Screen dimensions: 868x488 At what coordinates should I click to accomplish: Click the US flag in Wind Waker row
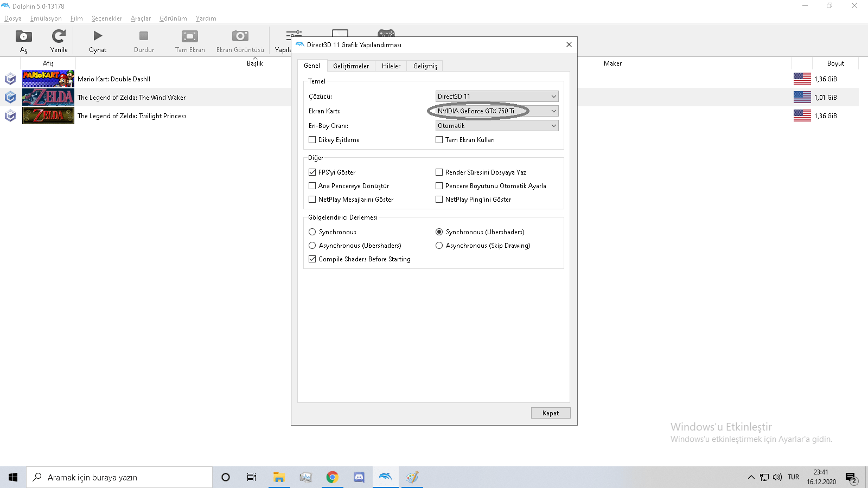pyautogui.click(x=802, y=97)
